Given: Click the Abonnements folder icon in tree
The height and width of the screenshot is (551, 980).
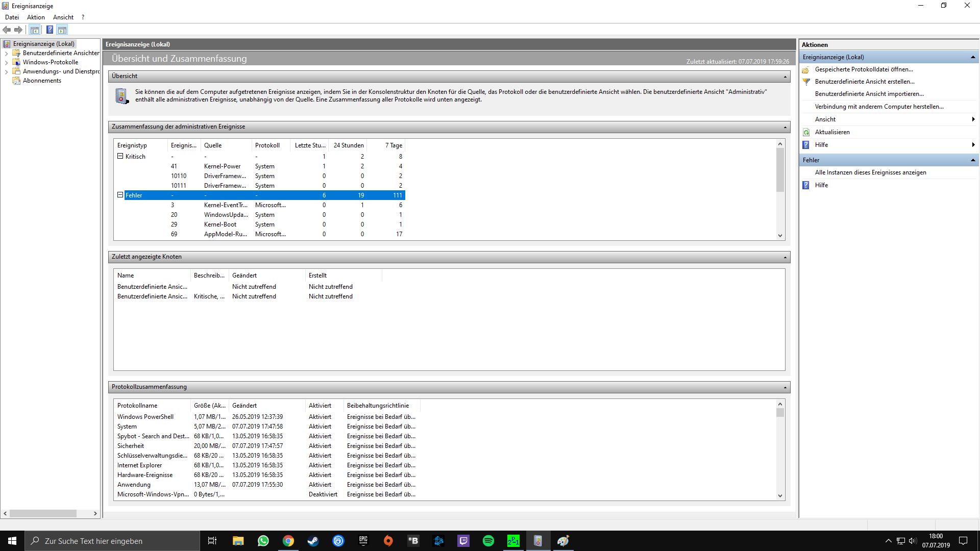Looking at the screenshot, I should (16, 81).
